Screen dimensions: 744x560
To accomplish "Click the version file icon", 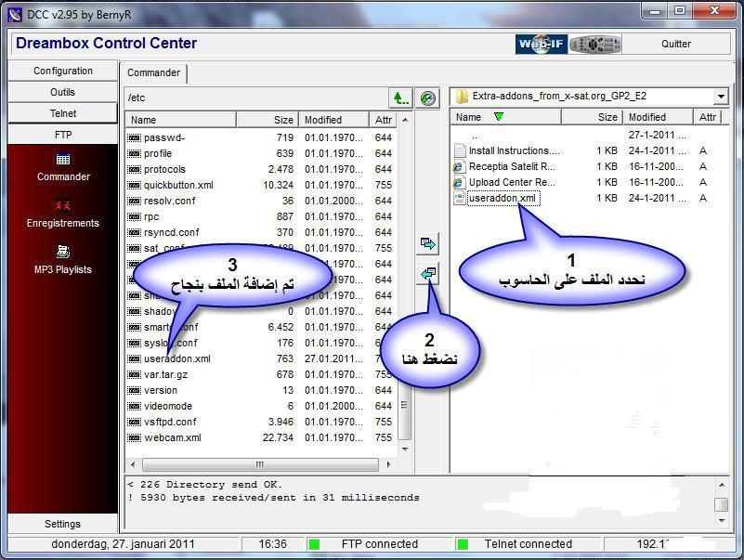I will coord(135,390).
